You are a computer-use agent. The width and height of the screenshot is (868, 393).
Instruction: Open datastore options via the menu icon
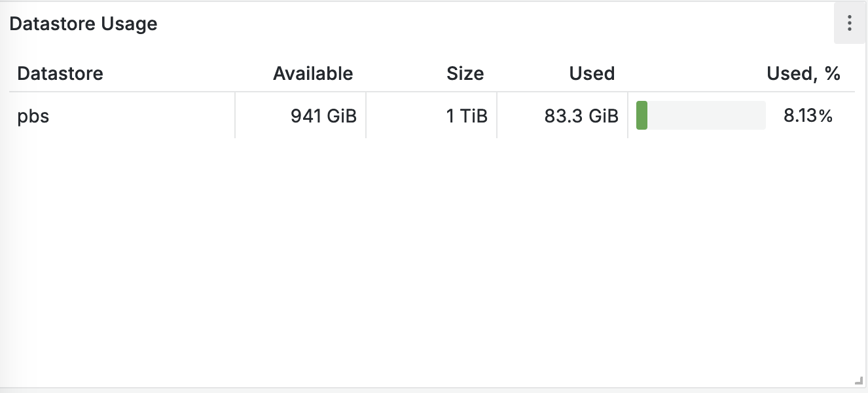[x=849, y=23]
